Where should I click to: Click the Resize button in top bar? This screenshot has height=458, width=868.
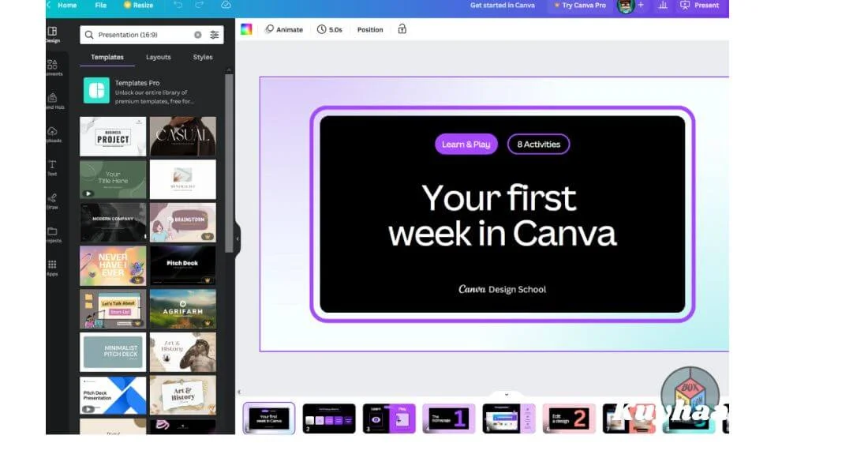pyautogui.click(x=138, y=5)
